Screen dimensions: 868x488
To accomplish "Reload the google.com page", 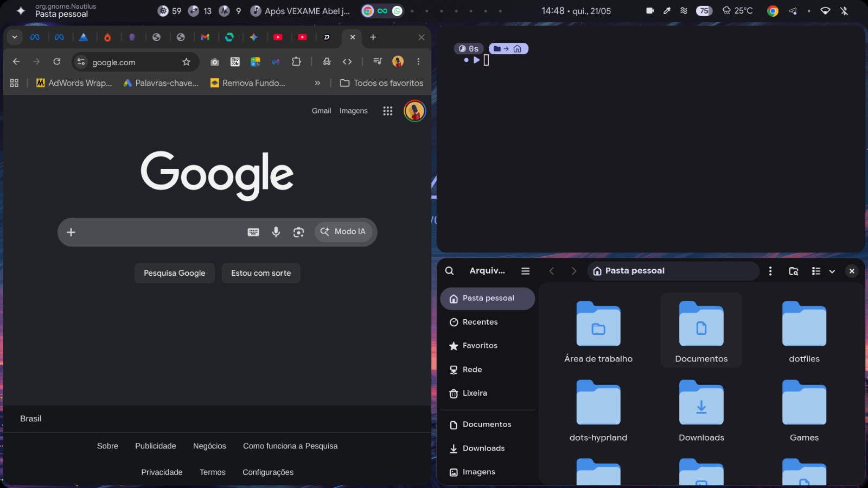I will point(57,62).
